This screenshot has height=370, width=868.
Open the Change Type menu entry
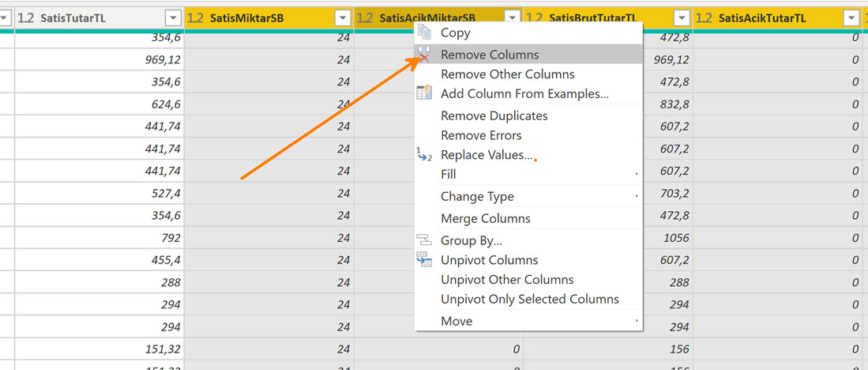[528, 196]
